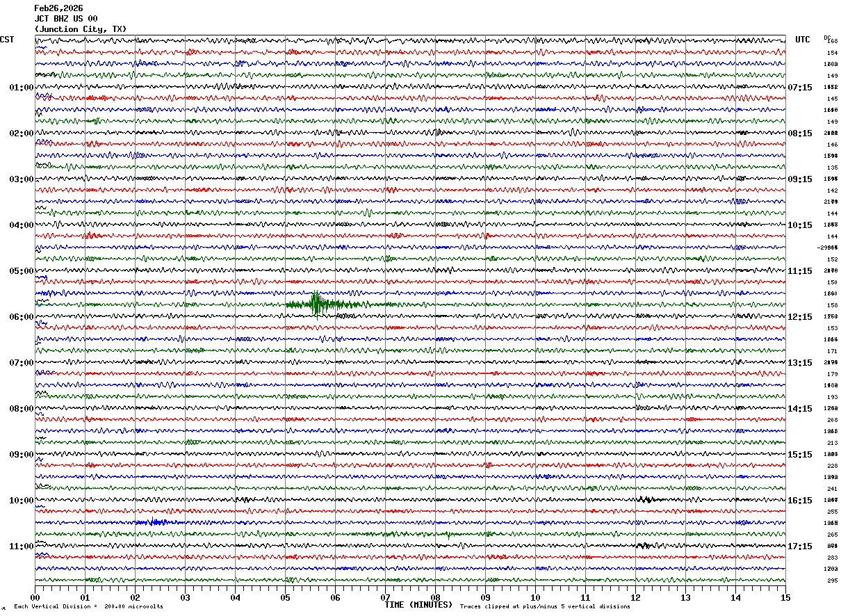This screenshot has width=841, height=616.
Task: Click the 295 value in the right column
Action: [x=832, y=581]
